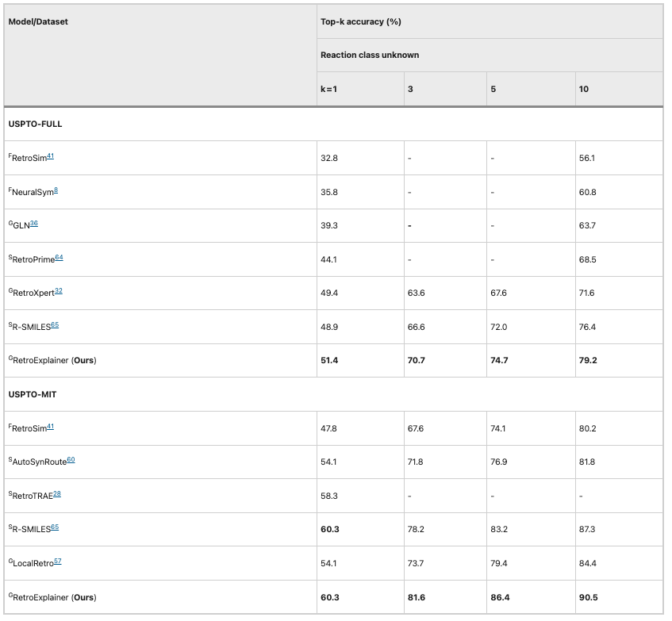This screenshot has height=621, width=672.
Task: Click R-SMILES citation 65 in USPTO-MIT section
Action: (55, 527)
